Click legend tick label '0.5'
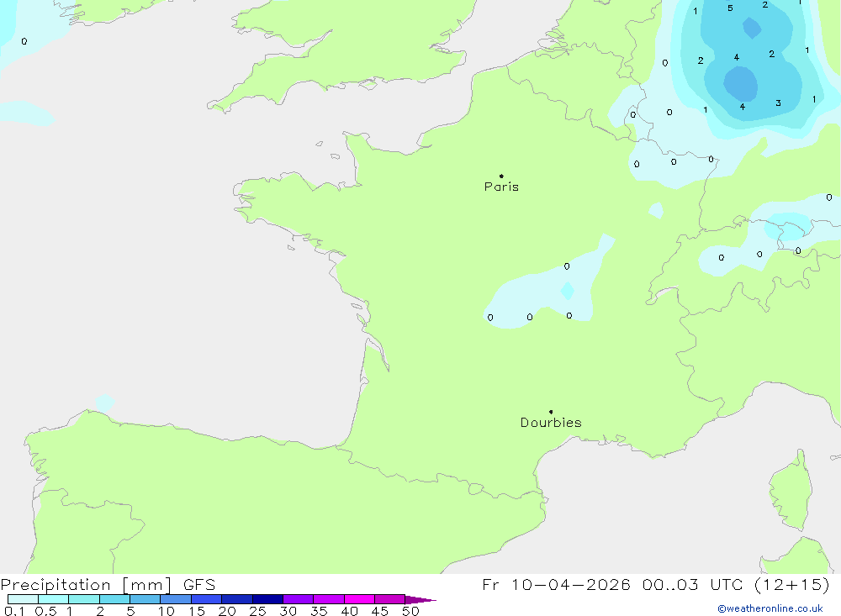The image size is (841, 616). coord(45,611)
